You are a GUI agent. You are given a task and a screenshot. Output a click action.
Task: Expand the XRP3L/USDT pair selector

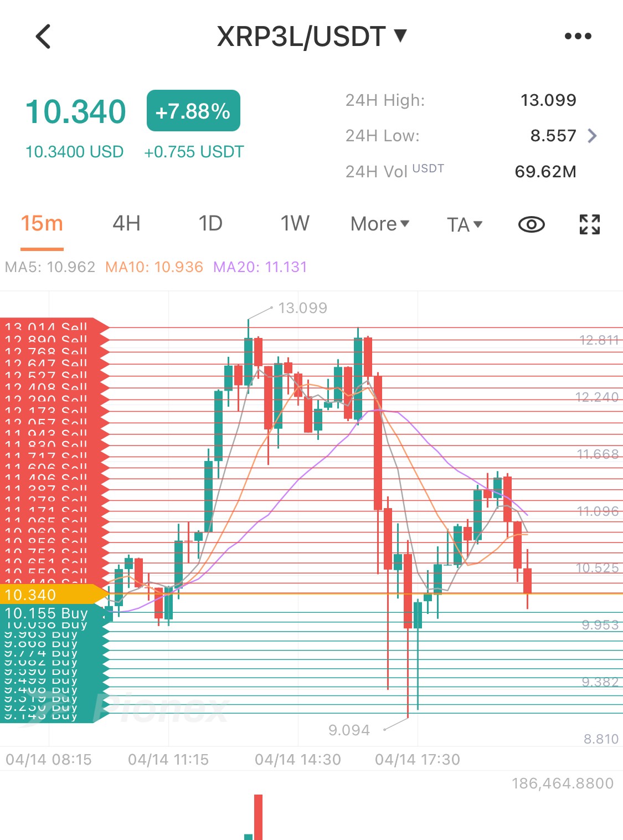[x=312, y=37]
